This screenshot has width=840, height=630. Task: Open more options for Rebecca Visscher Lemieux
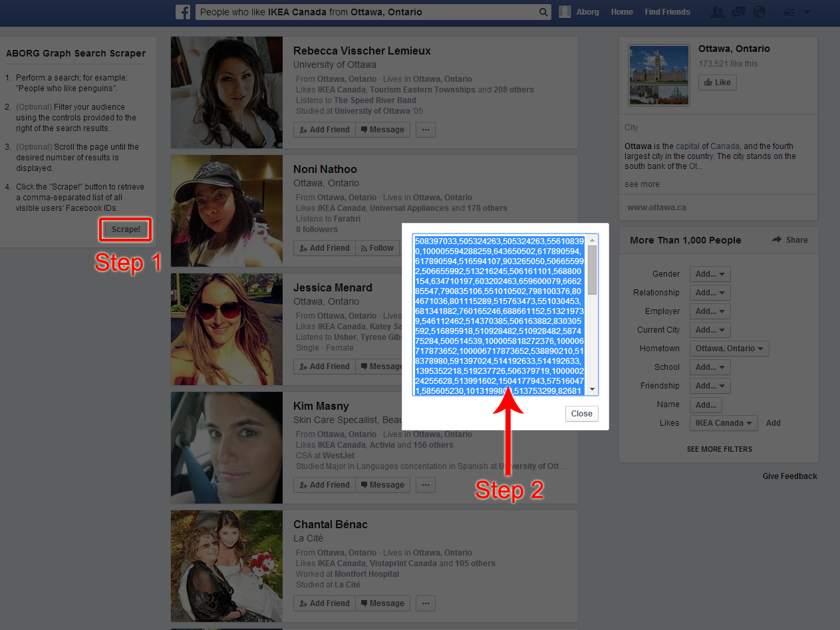click(426, 130)
